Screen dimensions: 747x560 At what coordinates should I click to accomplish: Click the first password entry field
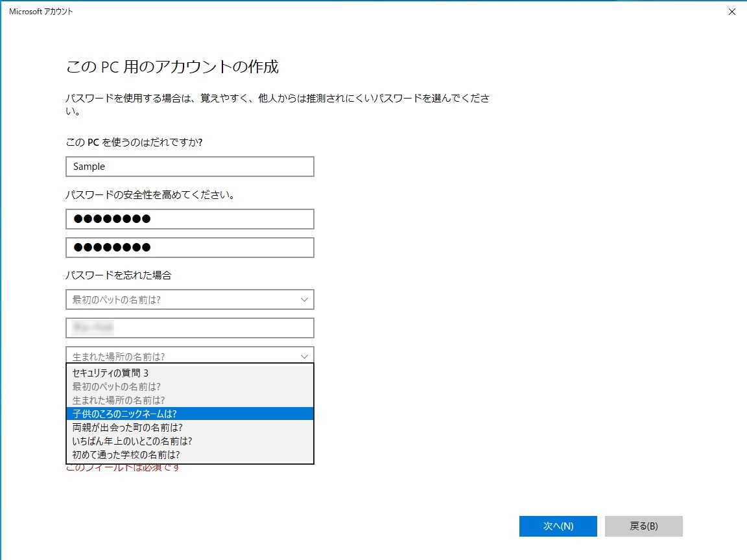click(x=189, y=218)
